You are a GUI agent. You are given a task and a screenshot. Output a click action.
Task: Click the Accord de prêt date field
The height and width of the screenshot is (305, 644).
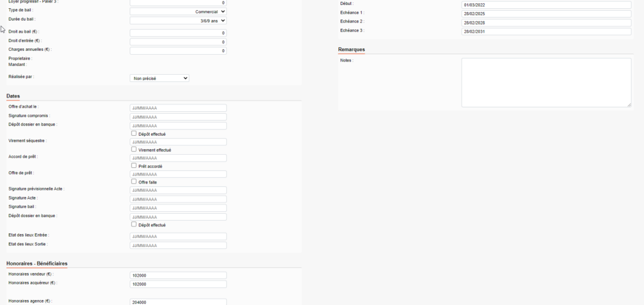click(x=178, y=158)
